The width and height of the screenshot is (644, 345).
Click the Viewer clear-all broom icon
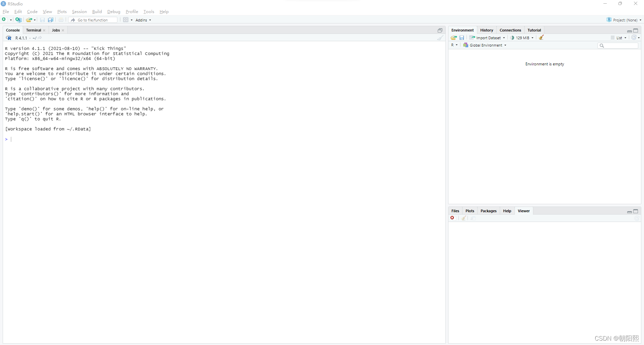tap(464, 218)
